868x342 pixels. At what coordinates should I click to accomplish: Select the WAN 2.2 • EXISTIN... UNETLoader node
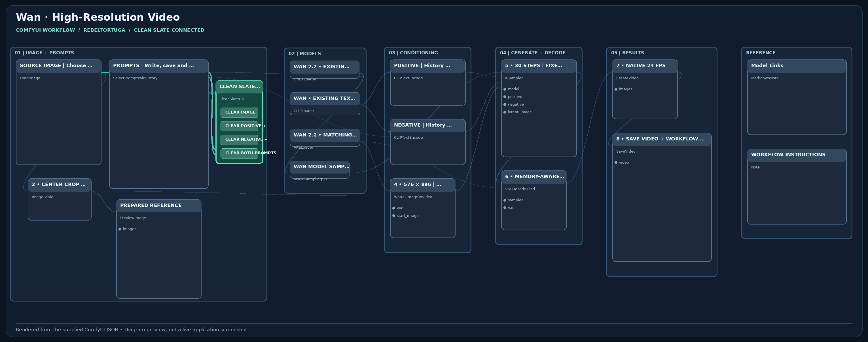click(x=325, y=70)
